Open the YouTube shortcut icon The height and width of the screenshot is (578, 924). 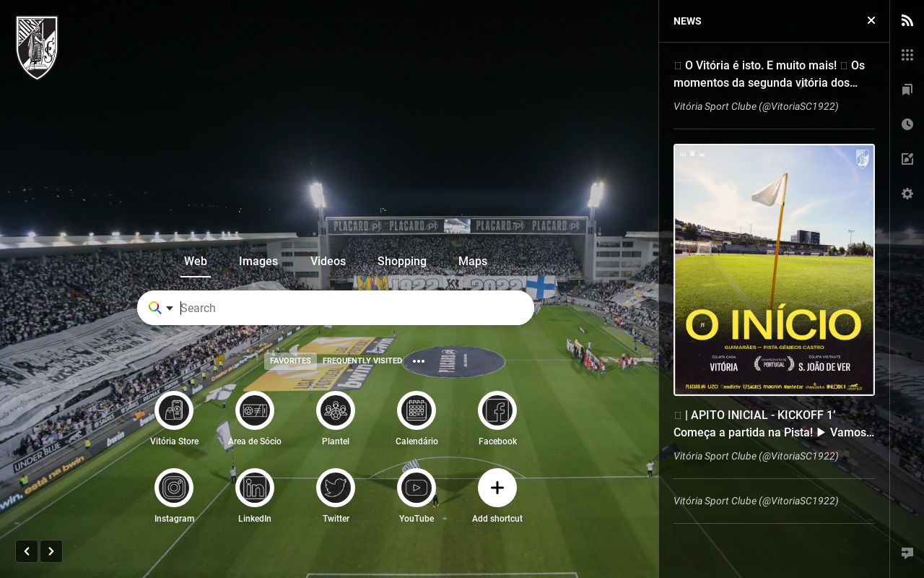[x=417, y=488]
